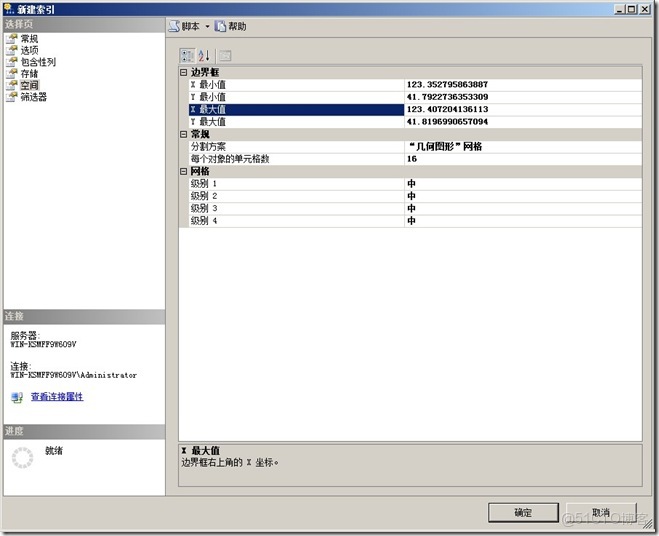The height and width of the screenshot is (536, 659).
Task: Select the X 最小值 property row
Action: point(296,84)
